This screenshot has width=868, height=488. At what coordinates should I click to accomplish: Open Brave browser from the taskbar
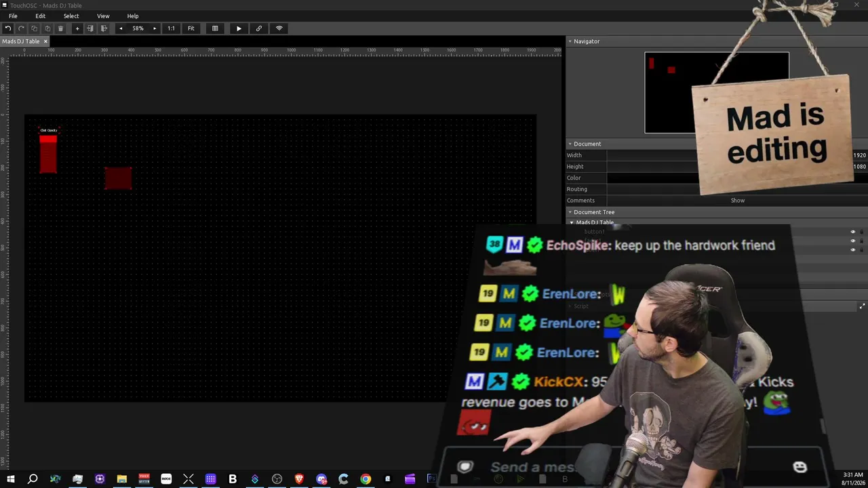[x=299, y=479]
